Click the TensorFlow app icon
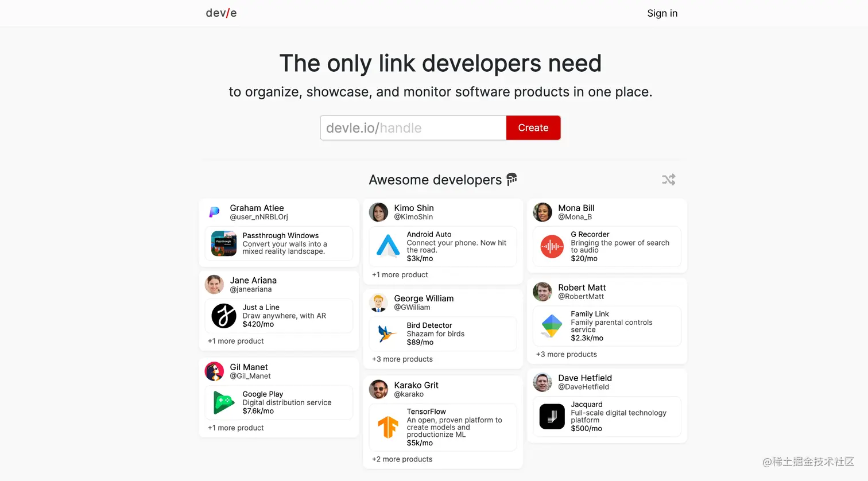 tap(388, 427)
